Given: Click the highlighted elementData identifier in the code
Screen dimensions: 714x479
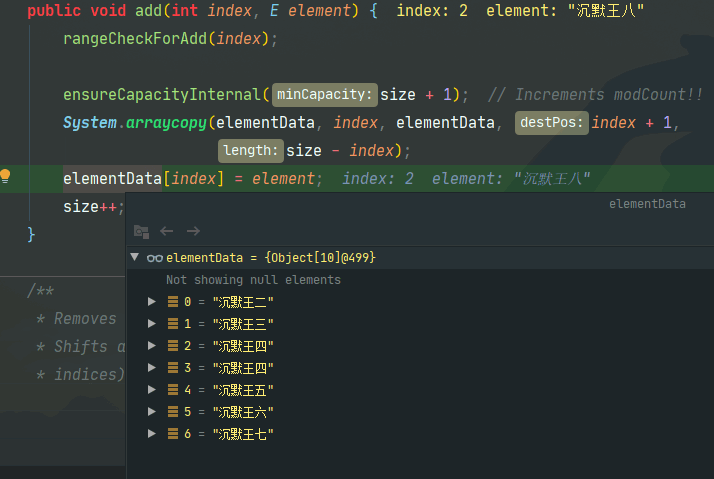Looking at the screenshot, I should point(112,178).
